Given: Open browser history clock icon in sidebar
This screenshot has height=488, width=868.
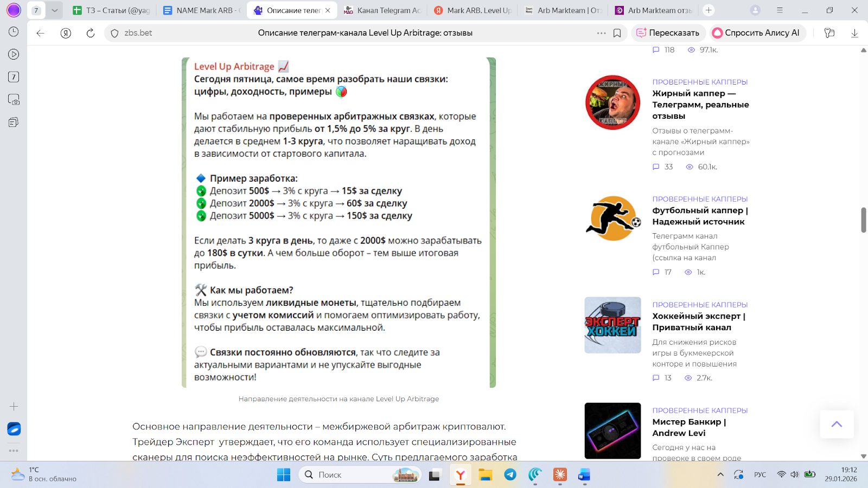Looking at the screenshot, I should click(x=14, y=32).
